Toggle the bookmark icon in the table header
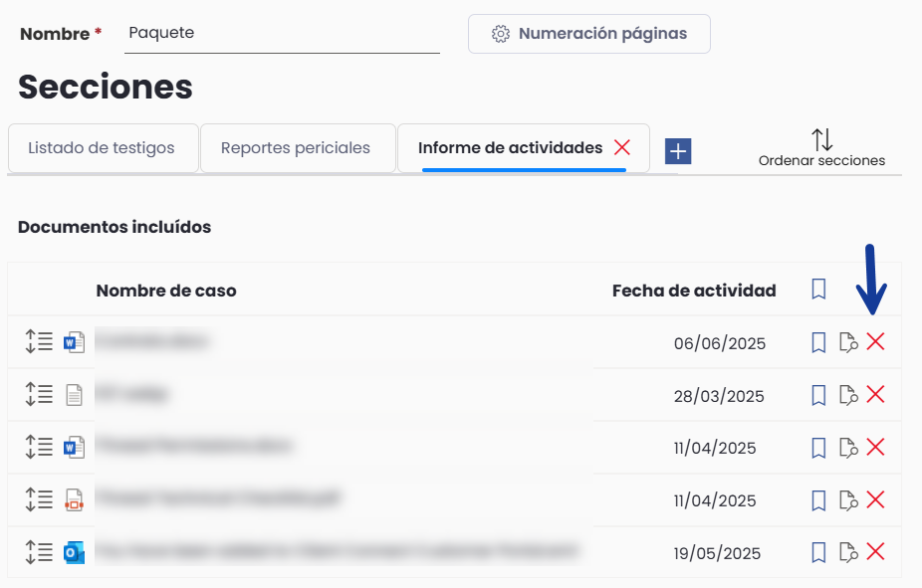This screenshot has height=588, width=922. tap(818, 289)
